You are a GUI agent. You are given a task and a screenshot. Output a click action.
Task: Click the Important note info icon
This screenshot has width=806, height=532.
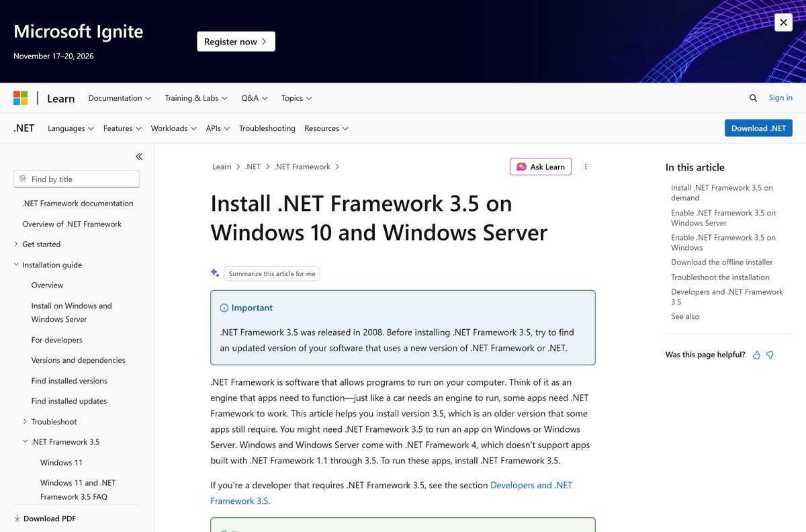pos(224,308)
